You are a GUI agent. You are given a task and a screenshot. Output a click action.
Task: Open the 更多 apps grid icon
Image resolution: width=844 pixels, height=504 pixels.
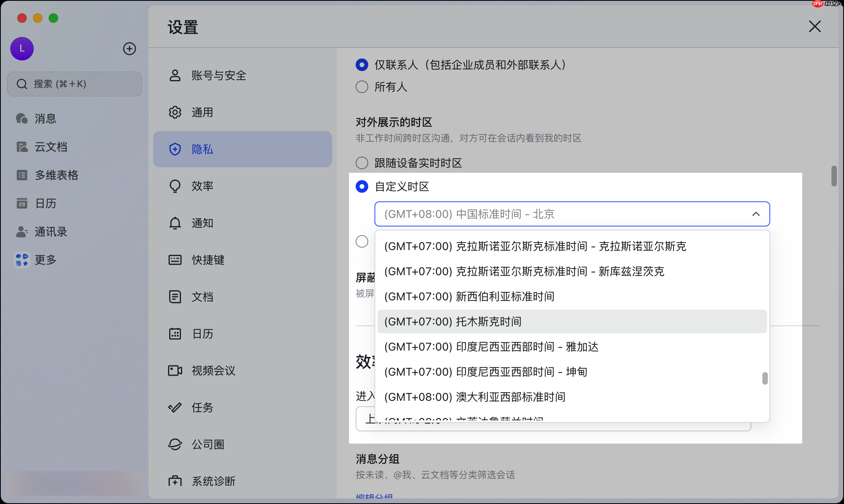[x=22, y=260]
